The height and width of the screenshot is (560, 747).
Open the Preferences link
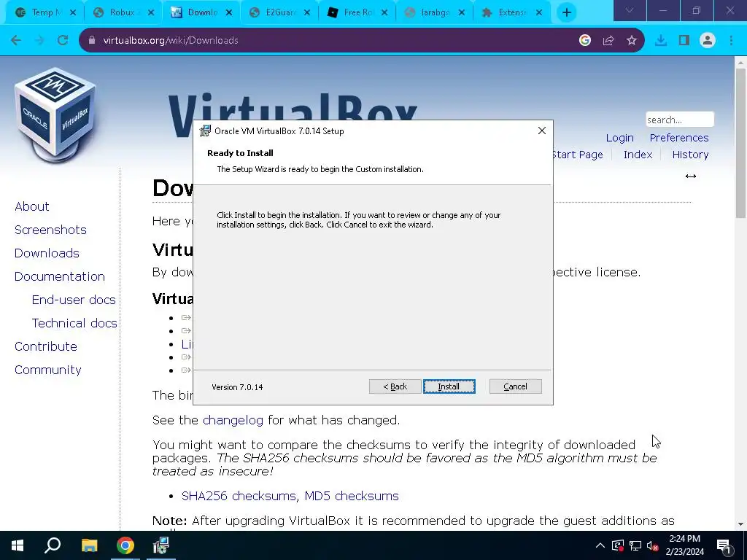pos(679,138)
